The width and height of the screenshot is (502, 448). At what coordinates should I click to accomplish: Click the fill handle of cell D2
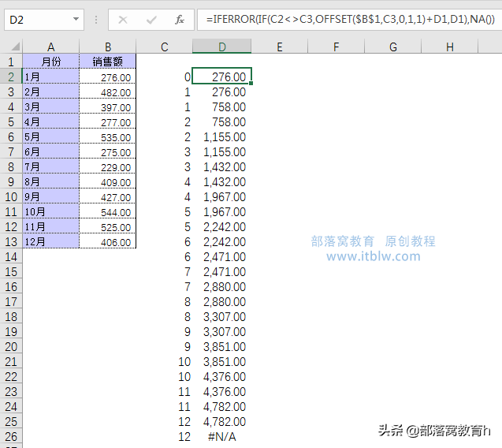point(251,84)
